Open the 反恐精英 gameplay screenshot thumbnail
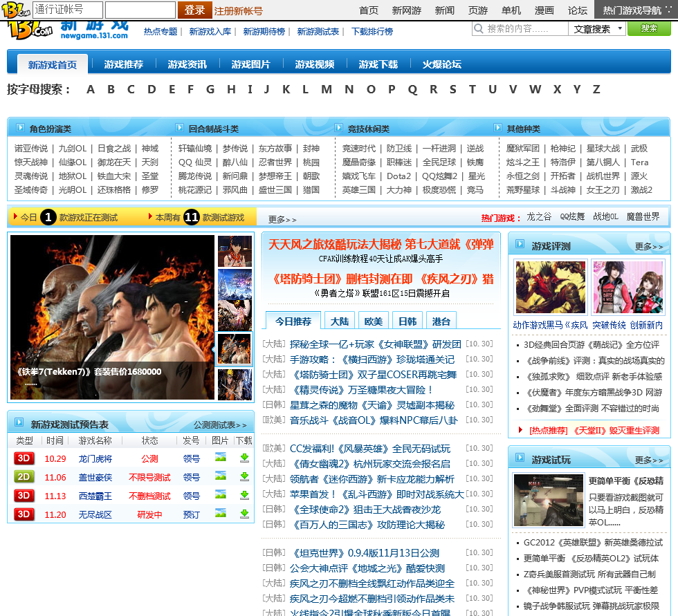This screenshot has width=678, height=616. [x=548, y=501]
